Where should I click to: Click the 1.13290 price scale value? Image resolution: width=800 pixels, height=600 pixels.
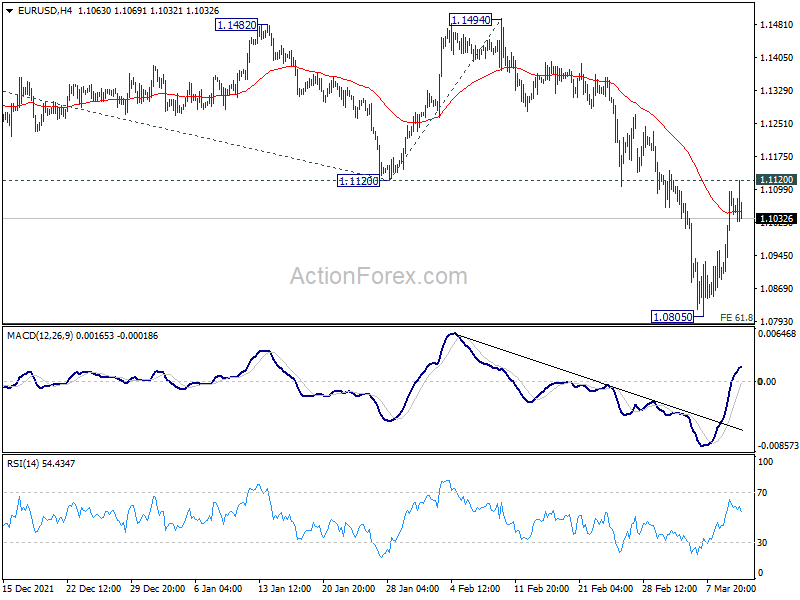[777, 91]
